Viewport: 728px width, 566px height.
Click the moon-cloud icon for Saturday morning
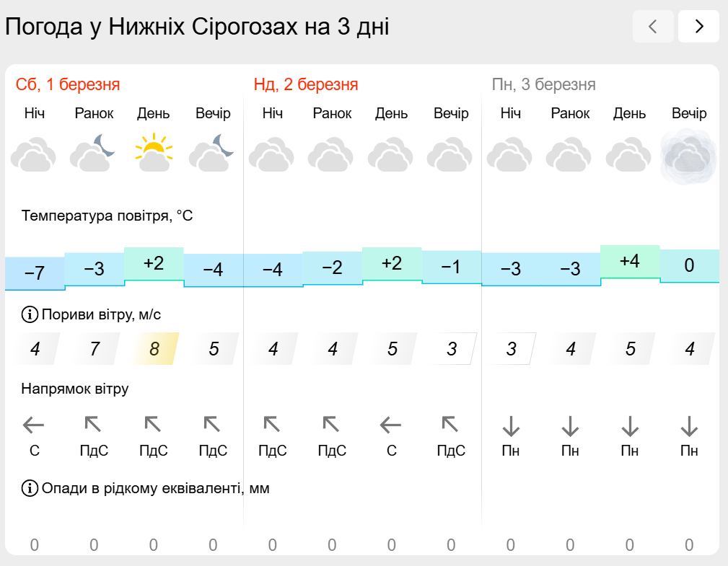point(94,153)
